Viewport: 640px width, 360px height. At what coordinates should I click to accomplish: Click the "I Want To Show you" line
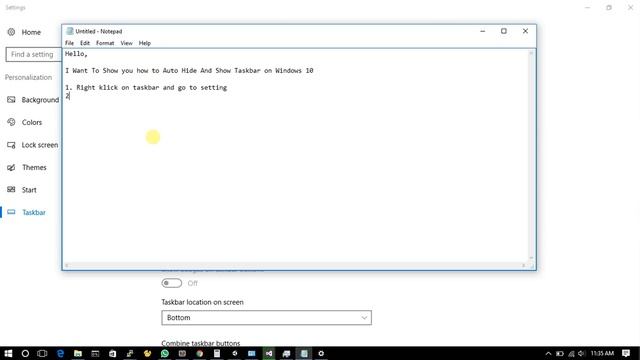[x=189, y=71]
